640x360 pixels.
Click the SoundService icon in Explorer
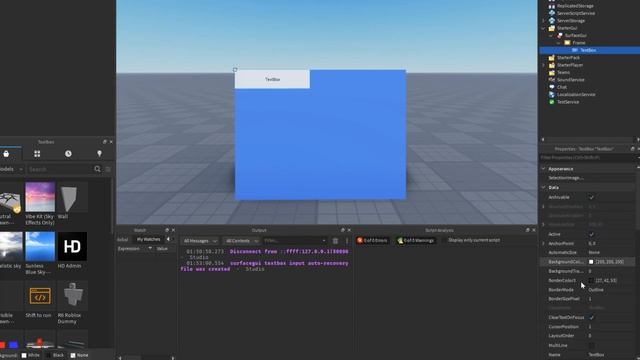pos(552,80)
